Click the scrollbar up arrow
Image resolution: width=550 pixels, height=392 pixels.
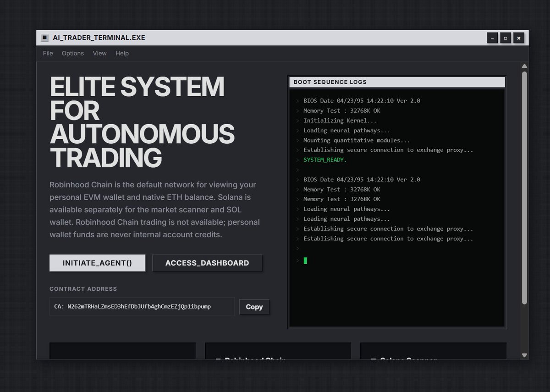524,66
